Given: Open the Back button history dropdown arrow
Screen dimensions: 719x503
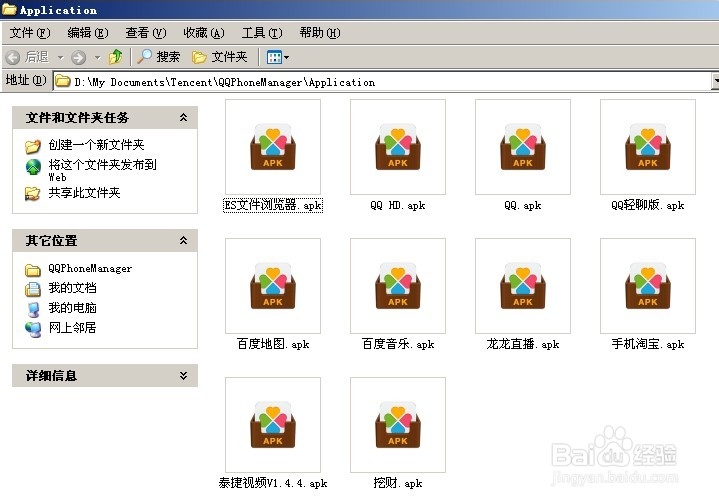Looking at the screenshot, I should [60, 57].
